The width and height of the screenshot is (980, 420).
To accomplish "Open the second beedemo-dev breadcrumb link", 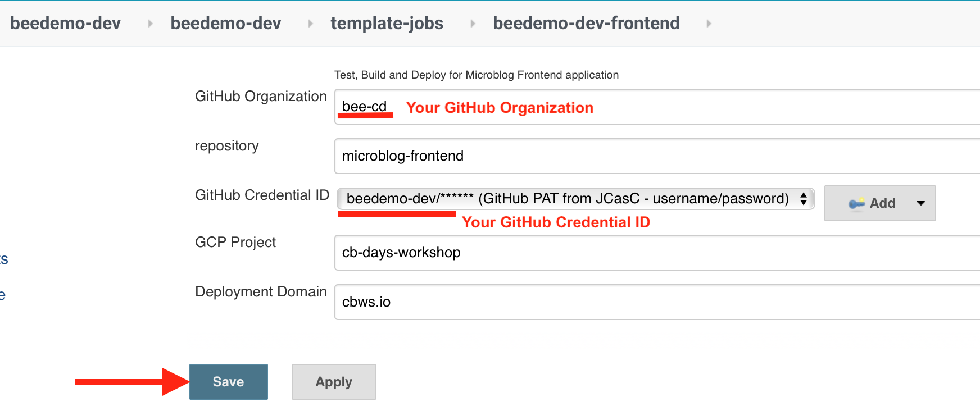I will (226, 23).
